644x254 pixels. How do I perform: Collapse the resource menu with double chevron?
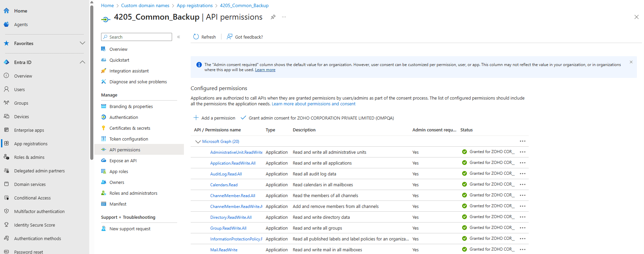click(178, 37)
